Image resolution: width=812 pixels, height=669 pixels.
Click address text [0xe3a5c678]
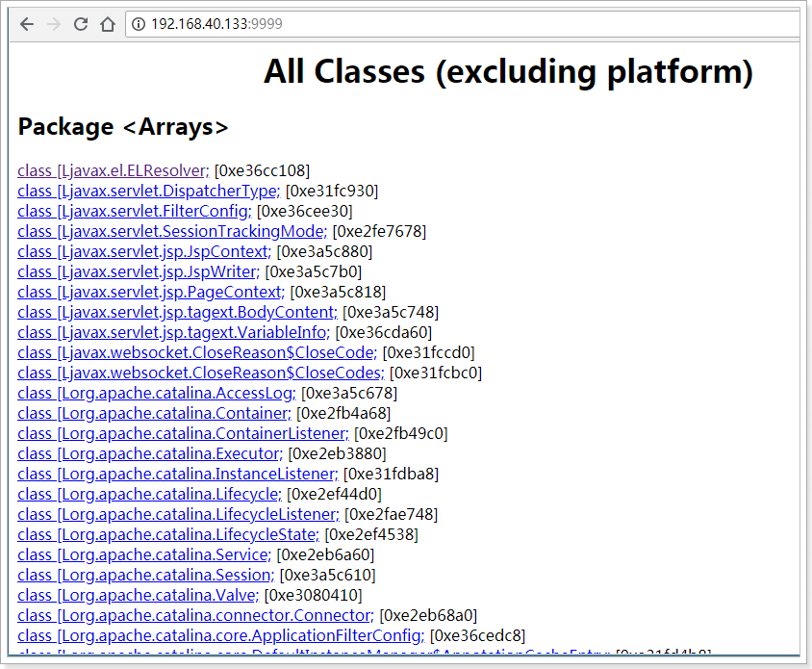pyautogui.click(x=349, y=393)
